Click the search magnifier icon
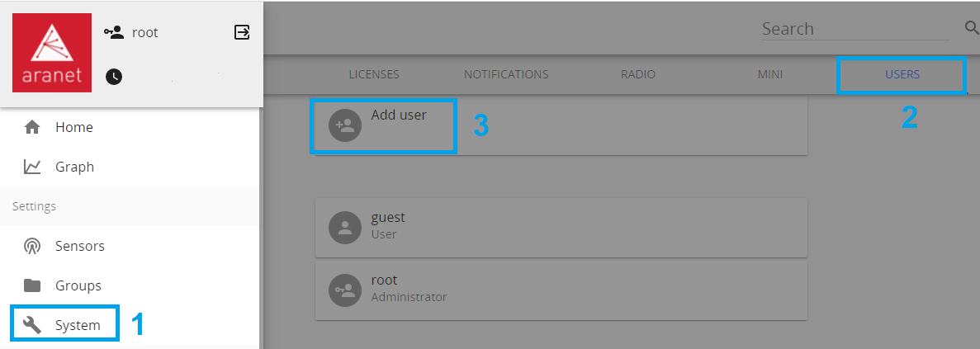Screen dimensions: 980x349 pos(972,28)
